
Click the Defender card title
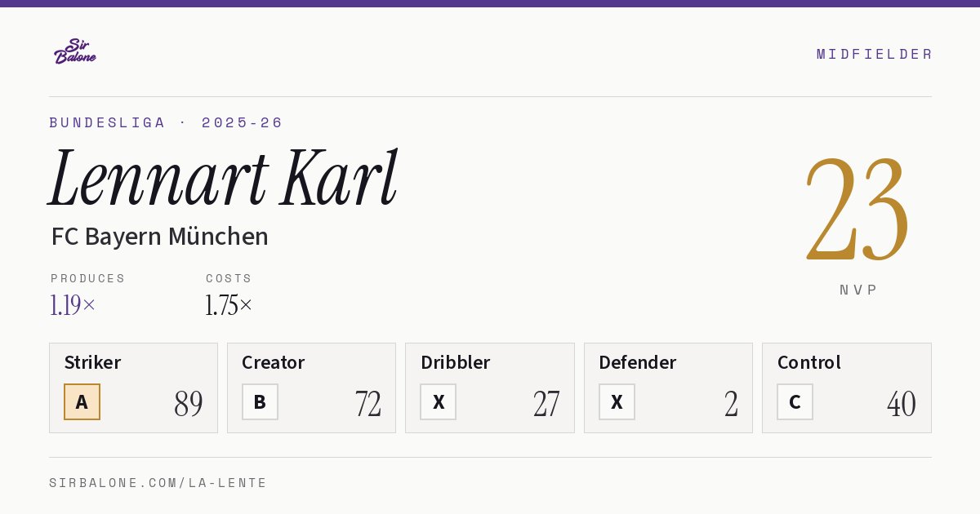click(638, 362)
